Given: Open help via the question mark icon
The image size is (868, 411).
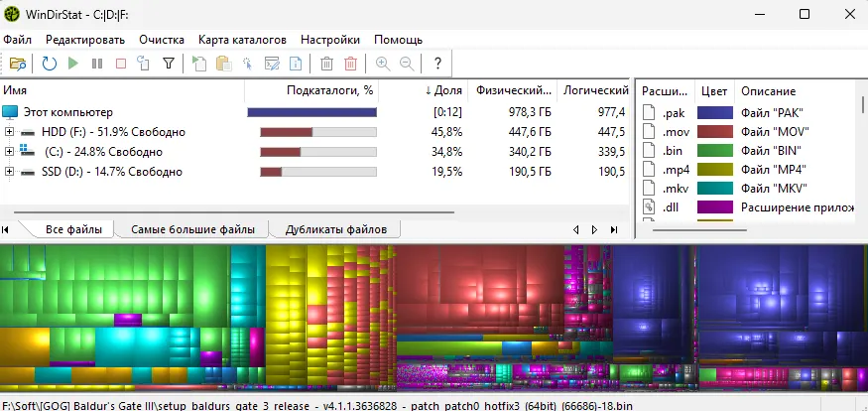Looking at the screenshot, I should (437, 64).
